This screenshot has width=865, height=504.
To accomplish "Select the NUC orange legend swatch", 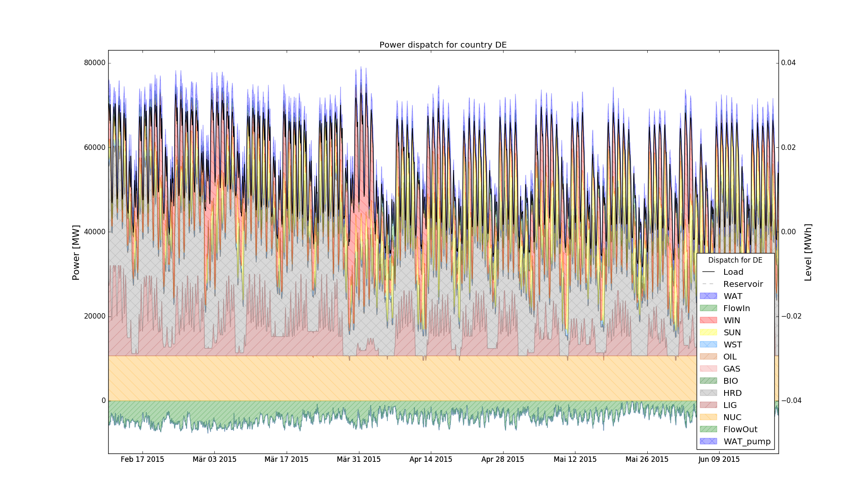I will [709, 417].
